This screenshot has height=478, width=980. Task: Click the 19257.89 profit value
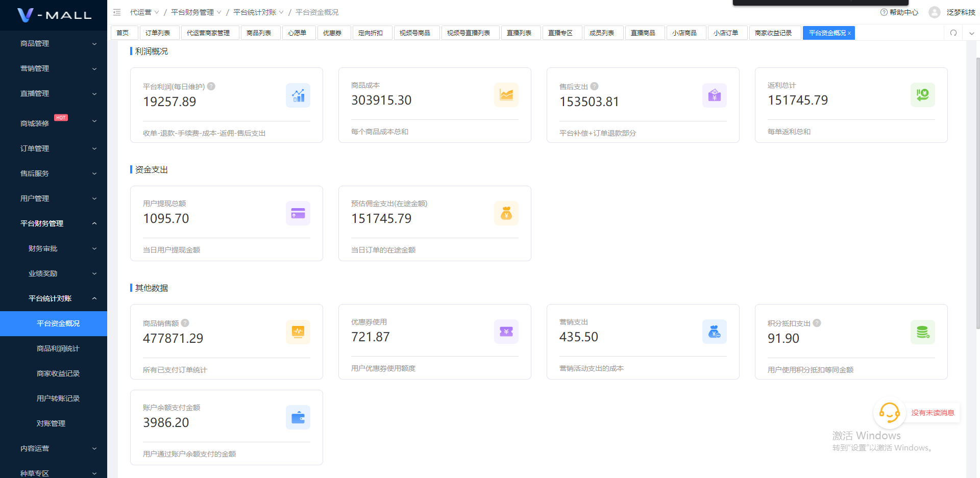[169, 102]
